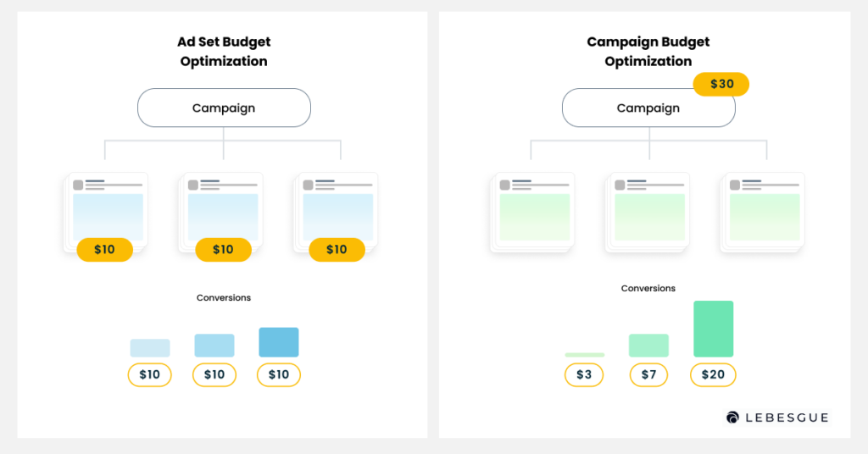Select the first blue ad set card
This screenshot has width=868, height=454.
tap(105, 213)
